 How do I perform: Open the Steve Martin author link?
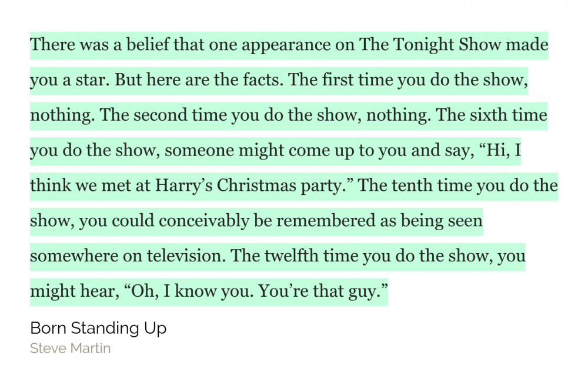[x=70, y=349]
